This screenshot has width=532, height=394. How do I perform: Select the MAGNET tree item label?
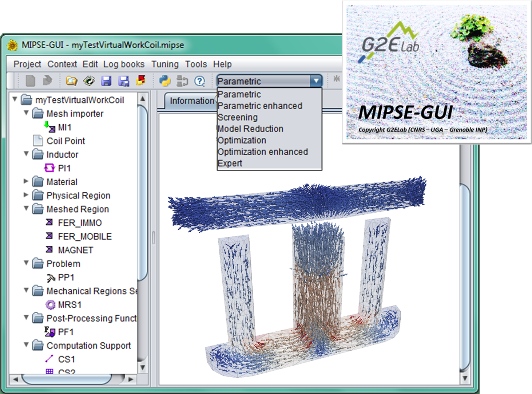pos(75,250)
